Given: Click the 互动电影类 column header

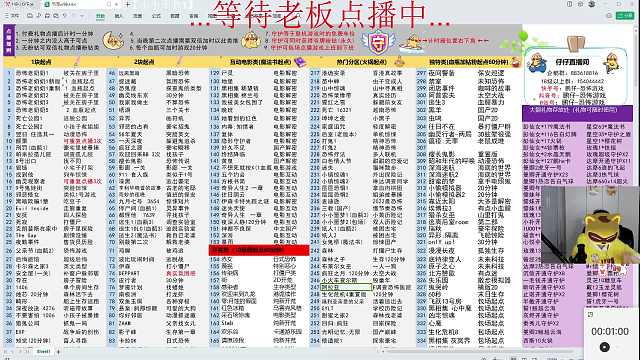Looking at the screenshot, I should [260, 62].
